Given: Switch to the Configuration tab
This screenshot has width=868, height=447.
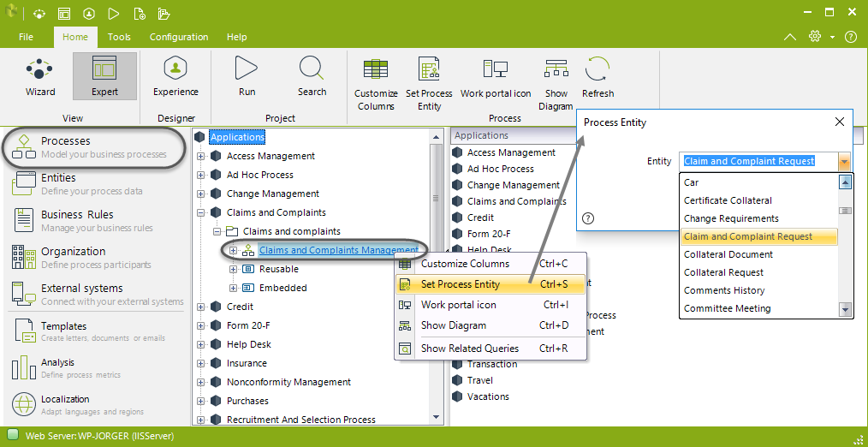Looking at the screenshot, I should (179, 37).
